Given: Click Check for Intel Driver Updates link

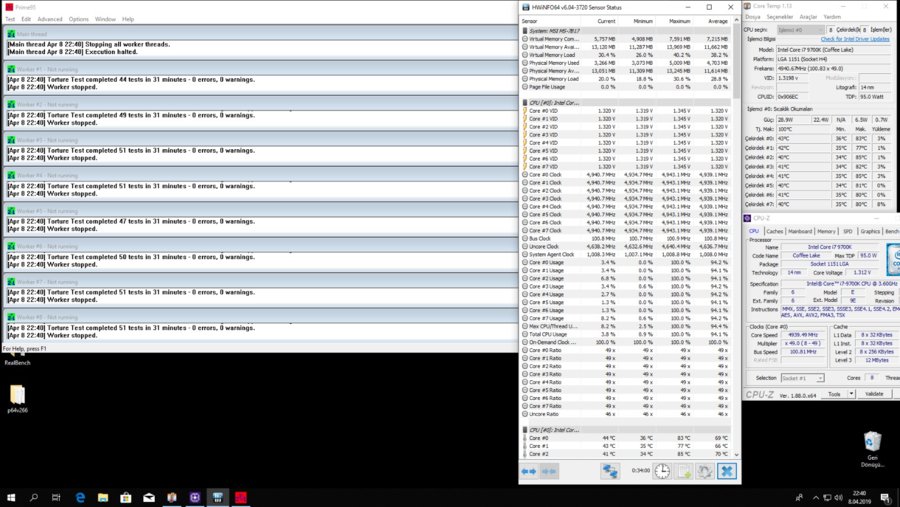Looking at the screenshot, I should click(x=855, y=39).
